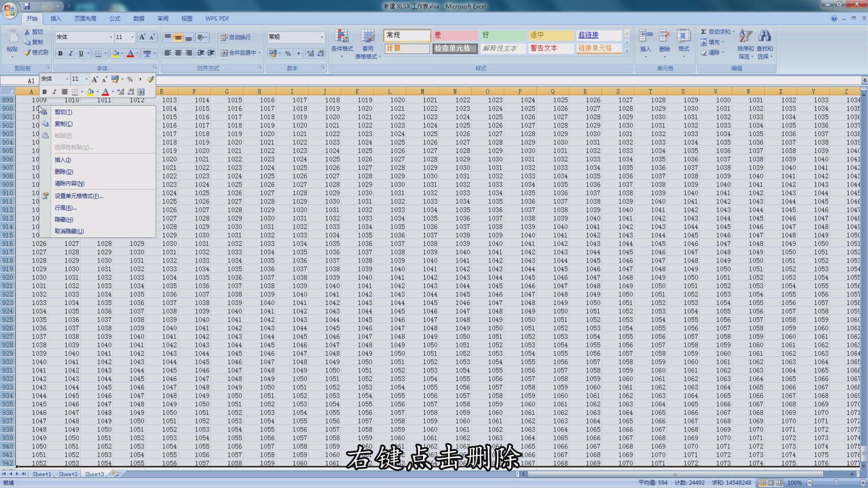Viewport: 868px width, 488px height.
Task: Click the 格式刷 (Format Painter) in ribbon
Action: (36, 52)
